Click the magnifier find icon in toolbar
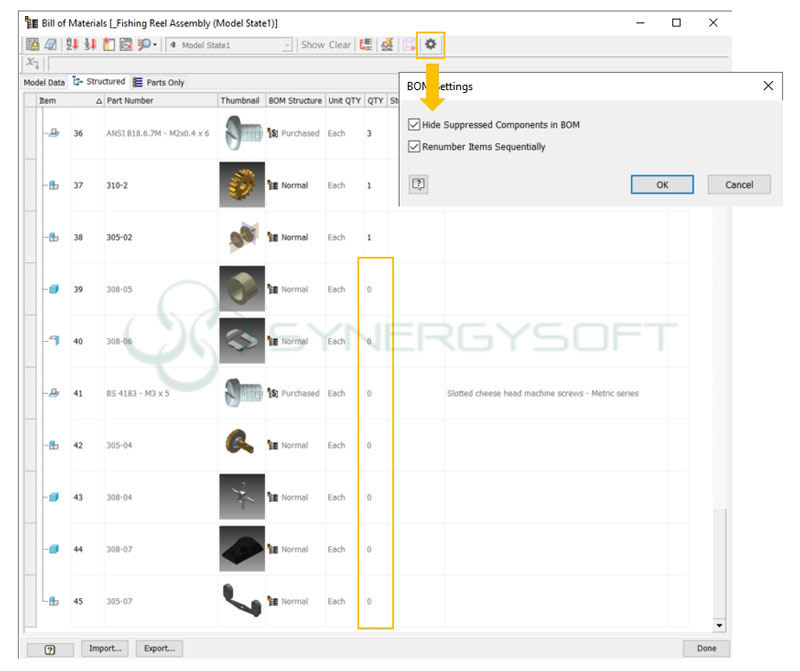800x671 pixels. pos(146,44)
